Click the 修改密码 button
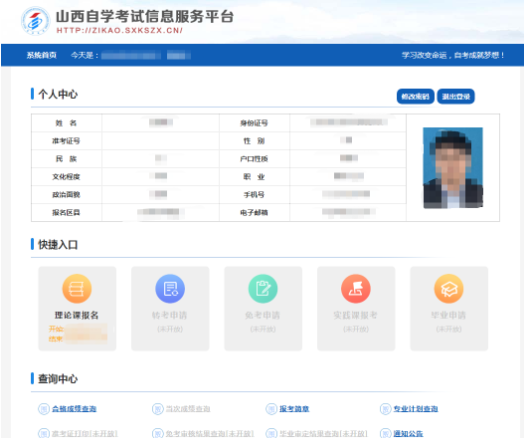 [x=415, y=97]
